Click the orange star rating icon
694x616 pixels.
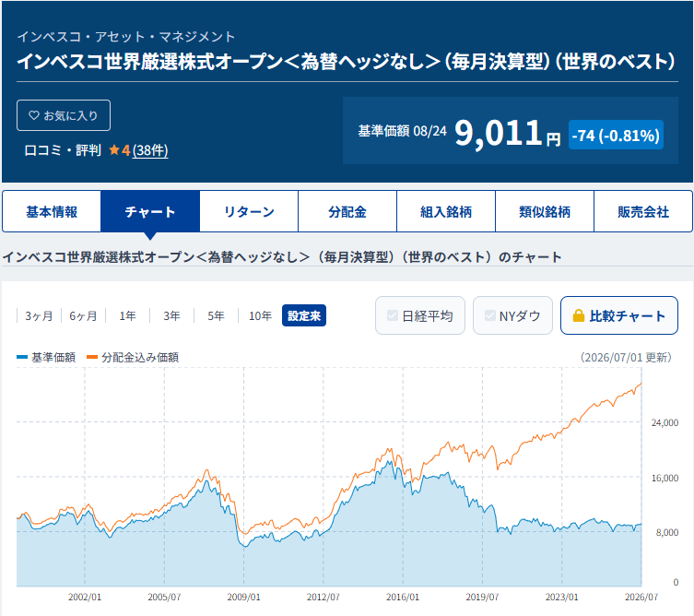tap(114, 150)
